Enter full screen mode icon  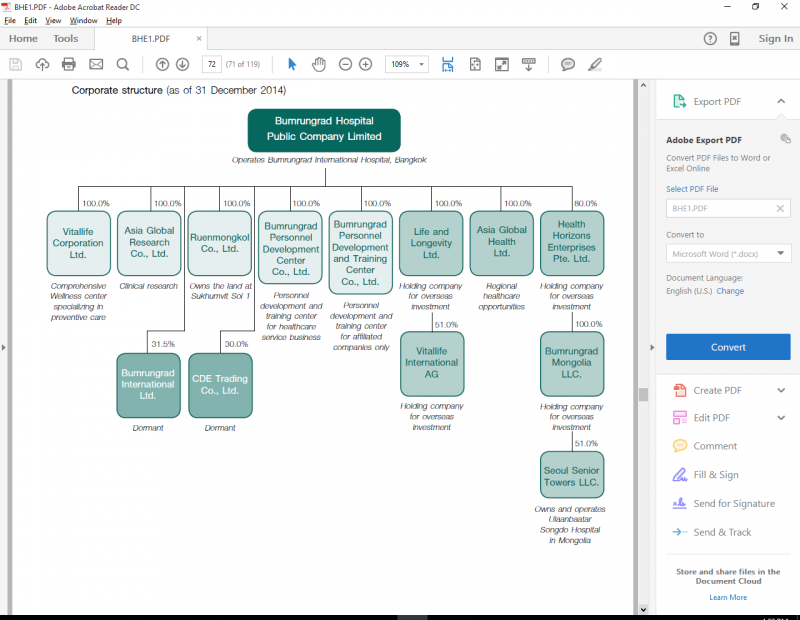tap(502, 64)
